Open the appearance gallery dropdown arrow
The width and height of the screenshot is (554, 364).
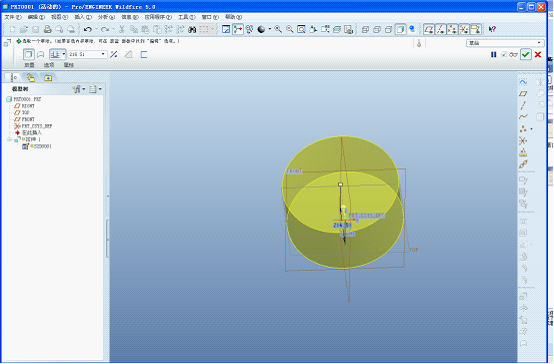coord(270,29)
